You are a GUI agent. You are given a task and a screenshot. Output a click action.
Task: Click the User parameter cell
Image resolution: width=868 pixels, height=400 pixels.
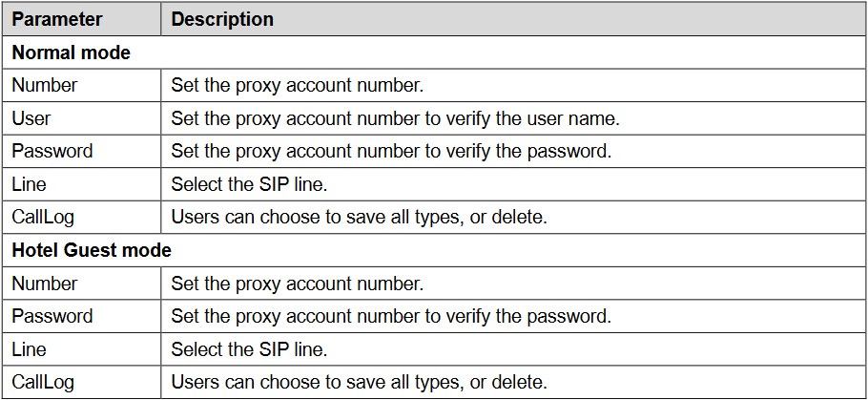point(31,118)
